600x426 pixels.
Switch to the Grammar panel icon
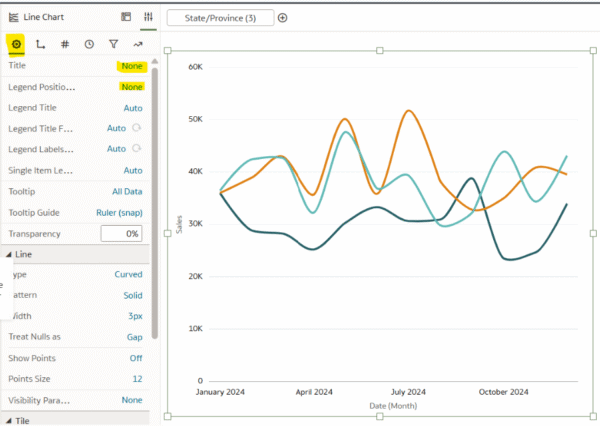(126, 16)
